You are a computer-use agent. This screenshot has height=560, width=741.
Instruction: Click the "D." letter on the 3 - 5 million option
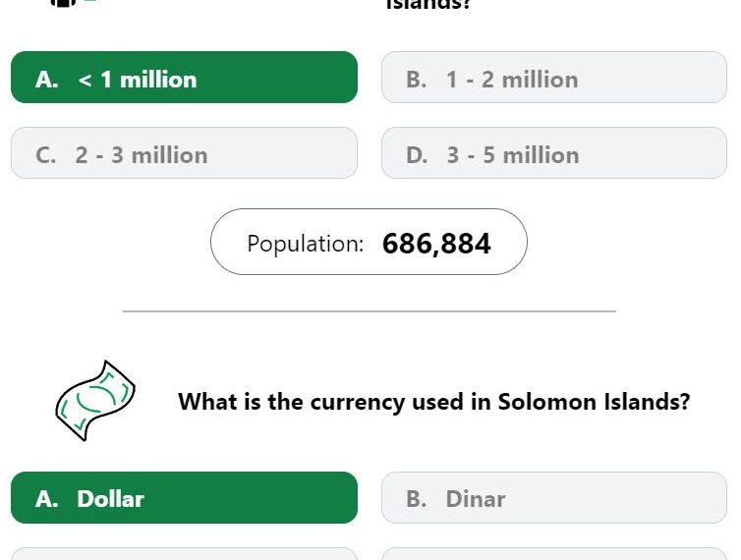pos(417,155)
